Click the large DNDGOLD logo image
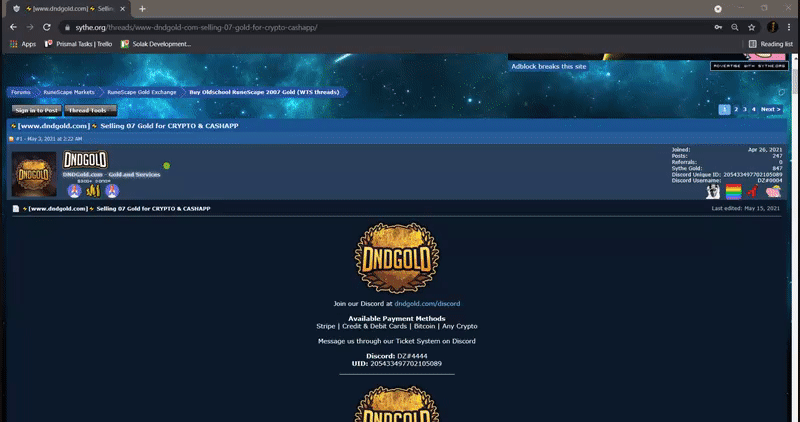The width and height of the screenshot is (800, 422). coord(397,258)
